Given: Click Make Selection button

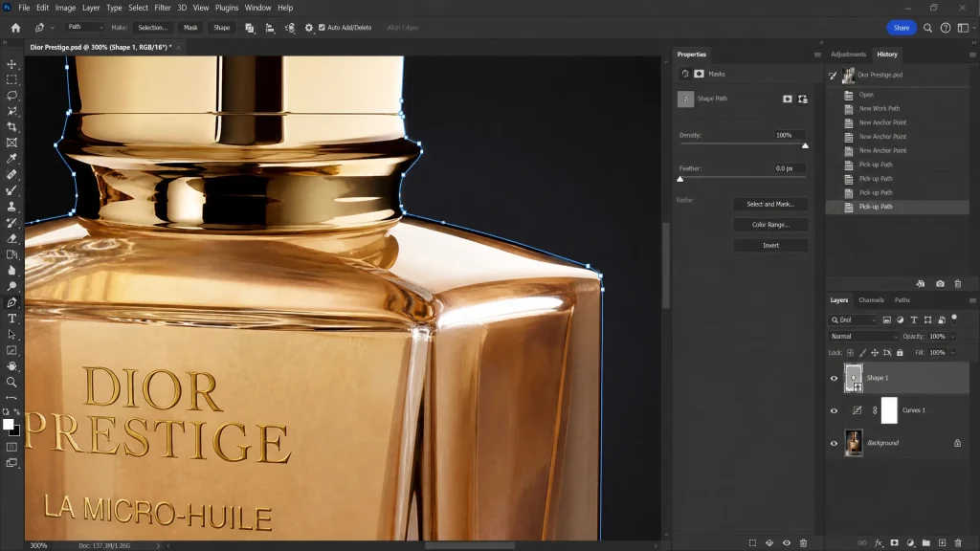Looking at the screenshot, I should [x=152, y=28].
